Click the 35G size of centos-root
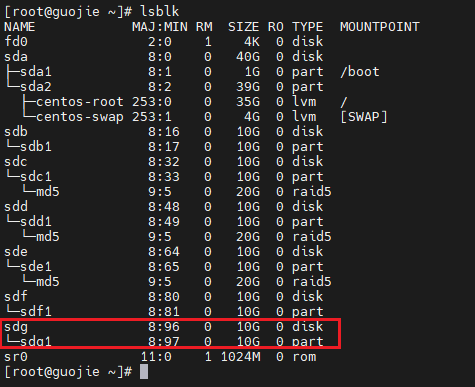 pyautogui.click(x=248, y=102)
